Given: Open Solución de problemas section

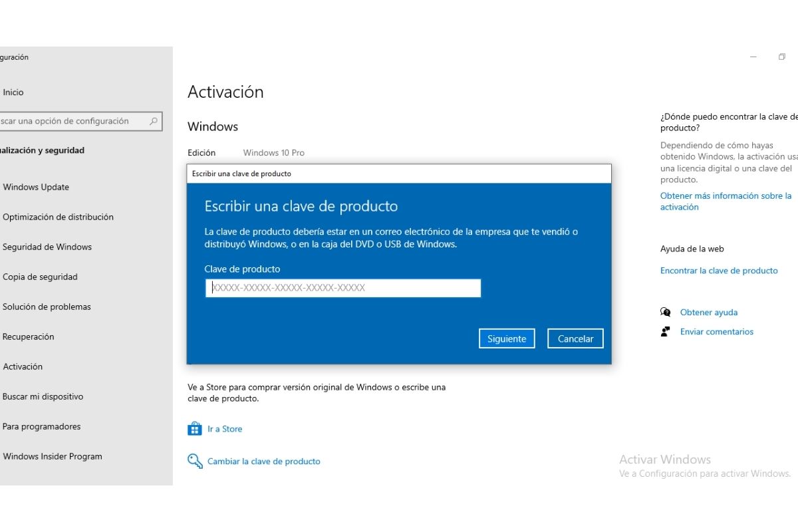Looking at the screenshot, I should (x=47, y=307).
